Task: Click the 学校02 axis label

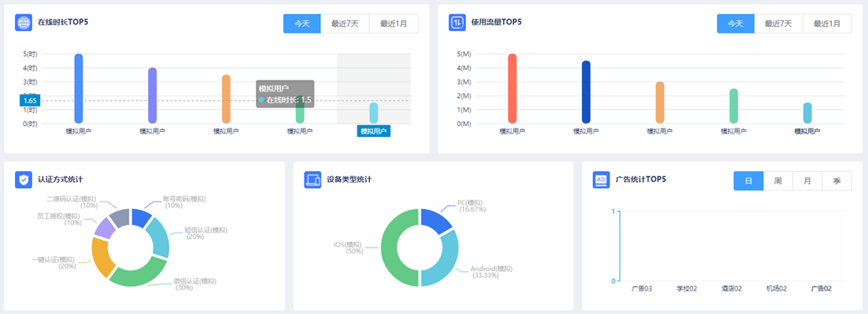Action: click(686, 289)
